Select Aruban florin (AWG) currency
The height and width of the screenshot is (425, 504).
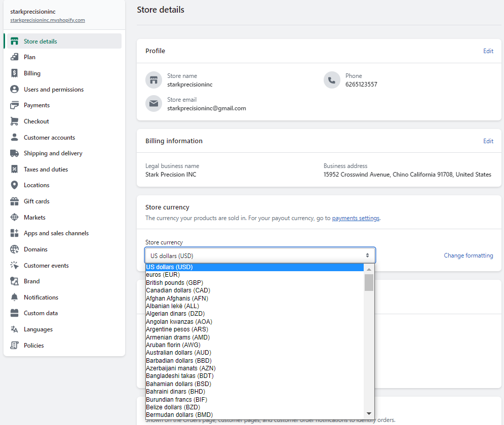pos(255,345)
